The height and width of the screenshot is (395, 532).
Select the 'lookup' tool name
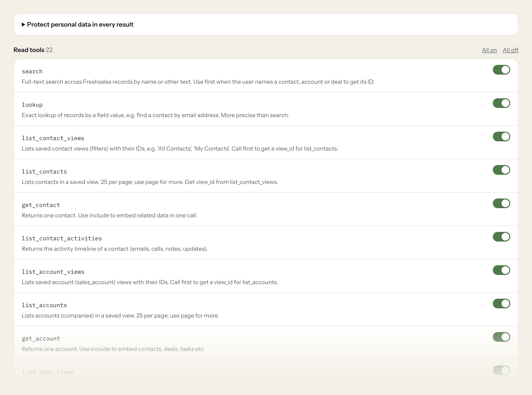click(32, 105)
